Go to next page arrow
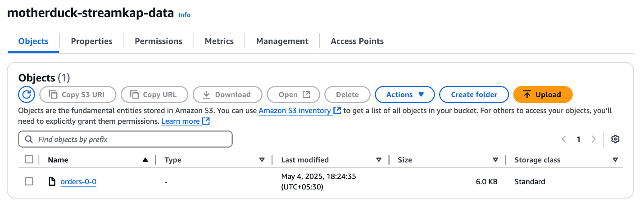Screen dimensions: 644x207 click(594, 139)
